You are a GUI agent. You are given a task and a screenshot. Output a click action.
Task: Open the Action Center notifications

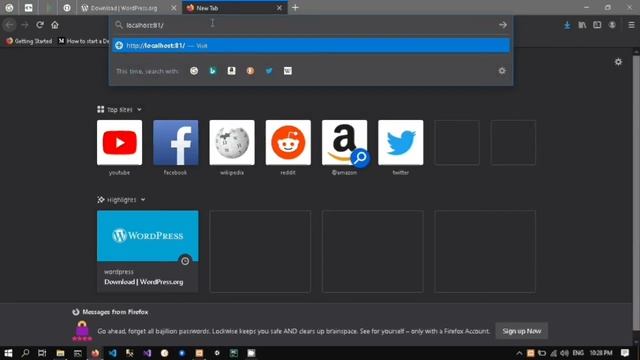pos(625,353)
